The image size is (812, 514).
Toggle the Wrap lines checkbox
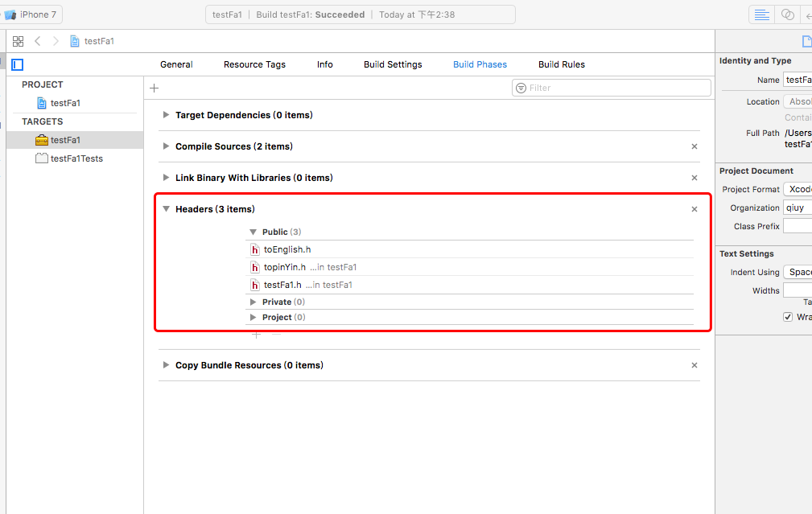788,317
